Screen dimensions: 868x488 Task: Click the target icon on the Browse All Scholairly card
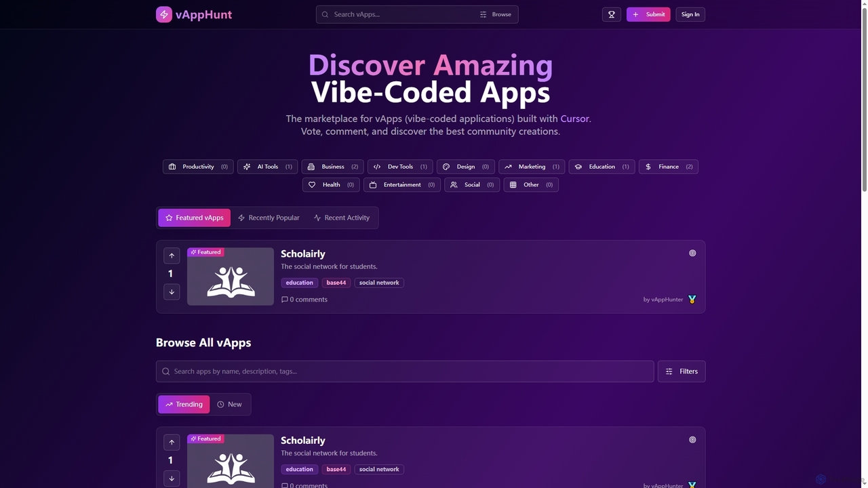click(692, 440)
